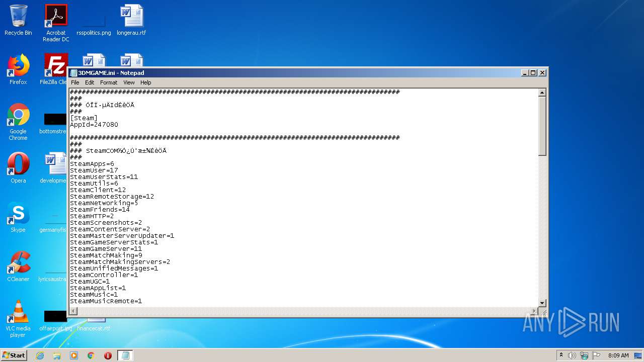644x362 pixels.
Task: Minimize the Notepad window
Action: (525, 73)
